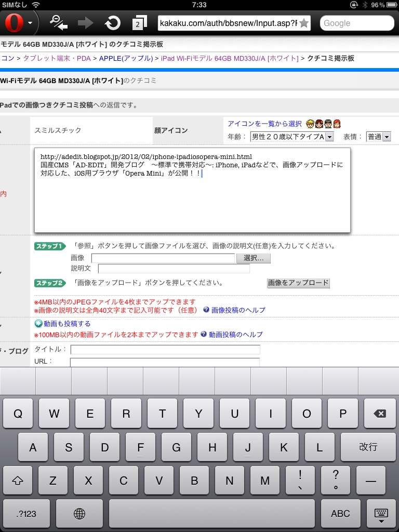Viewport: 399px width, 532px height.
Task: Tap the backspace delete key
Action: 380,413
